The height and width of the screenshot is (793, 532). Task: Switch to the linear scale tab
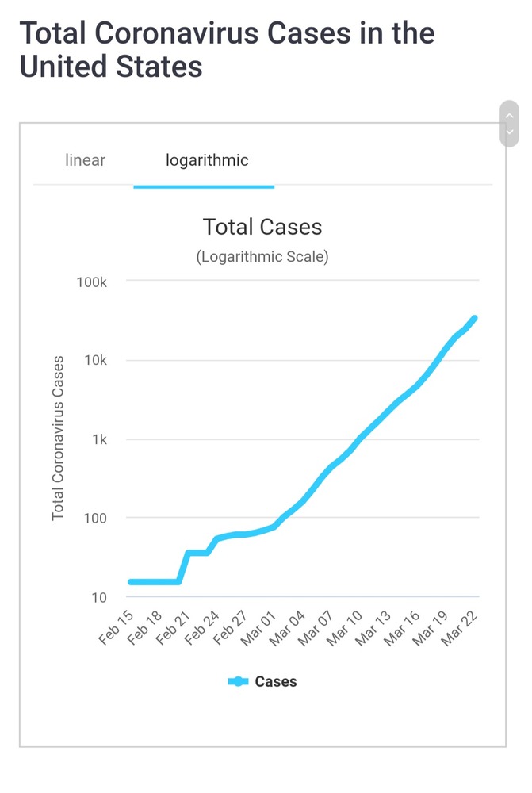click(x=85, y=160)
